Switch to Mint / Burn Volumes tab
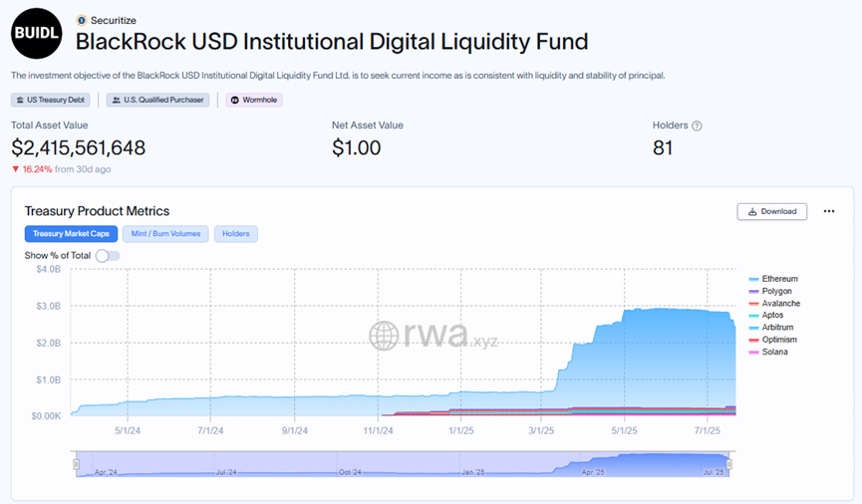The image size is (862, 504). coord(165,234)
